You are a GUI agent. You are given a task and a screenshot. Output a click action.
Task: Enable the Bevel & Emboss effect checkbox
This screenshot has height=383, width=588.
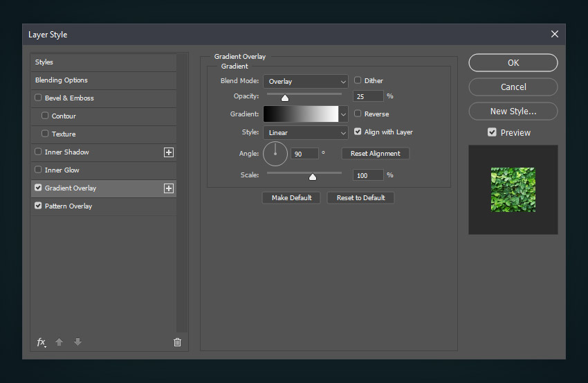(38, 98)
